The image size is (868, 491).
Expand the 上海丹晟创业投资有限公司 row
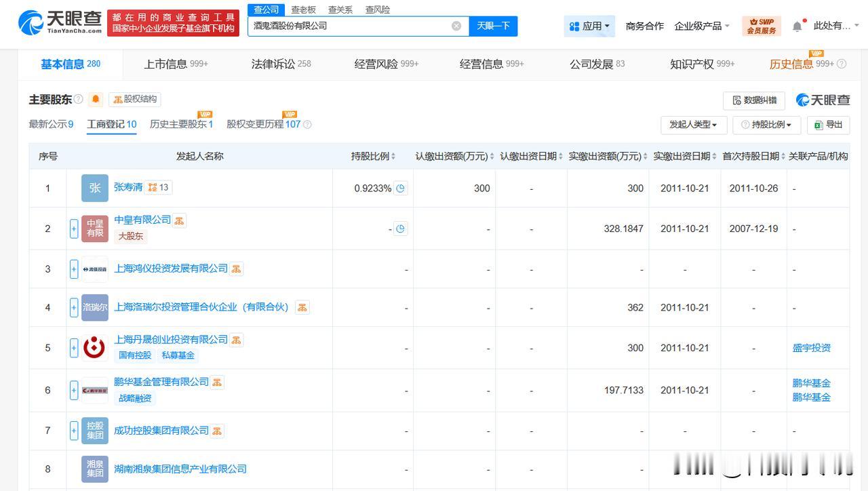[x=74, y=348]
